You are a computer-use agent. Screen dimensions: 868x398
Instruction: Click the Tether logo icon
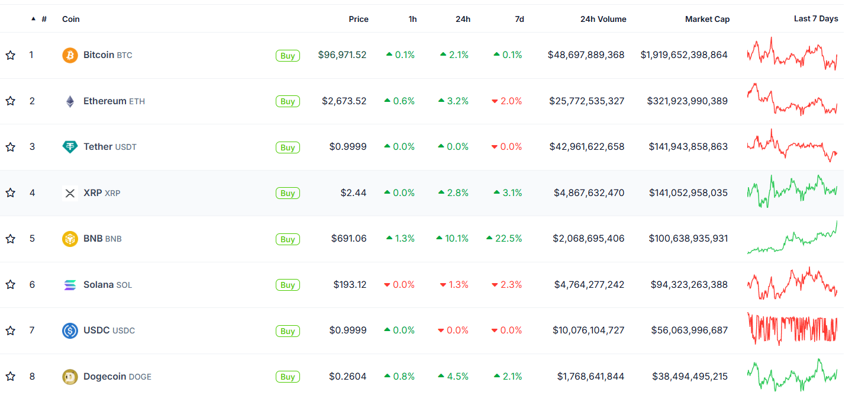click(70, 147)
